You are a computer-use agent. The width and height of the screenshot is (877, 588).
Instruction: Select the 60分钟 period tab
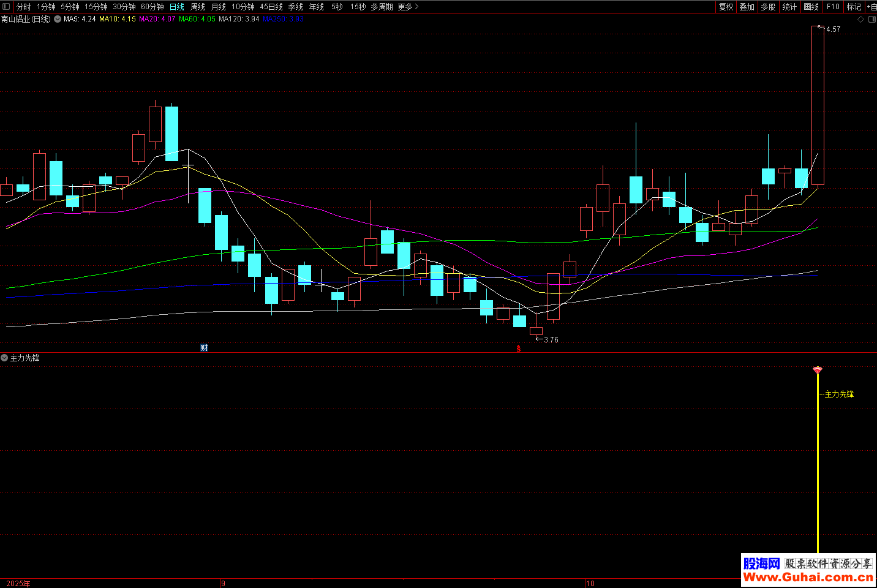[152, 7]
